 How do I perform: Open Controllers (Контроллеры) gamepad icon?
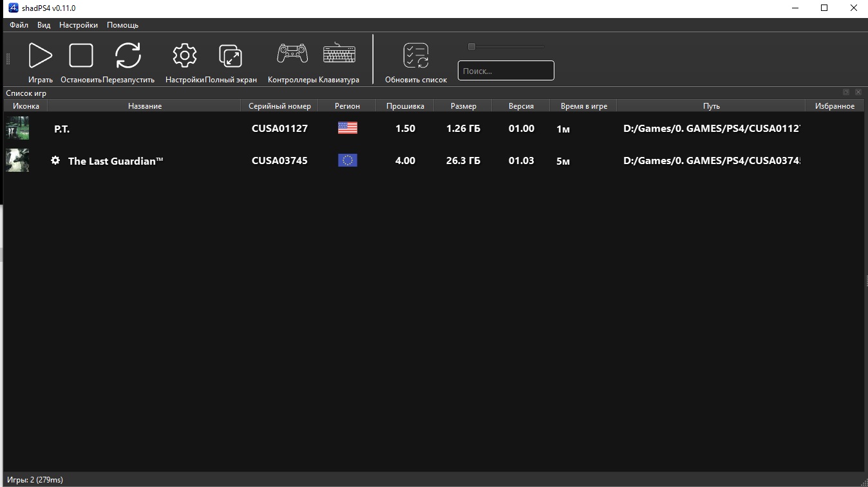(x=292, y=53)
